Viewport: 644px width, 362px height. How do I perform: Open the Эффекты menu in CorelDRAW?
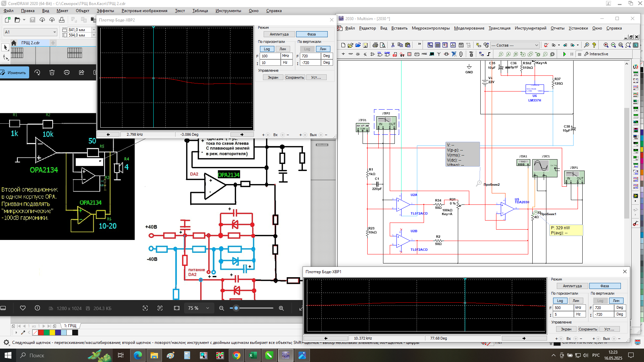[x=105, y=11]
